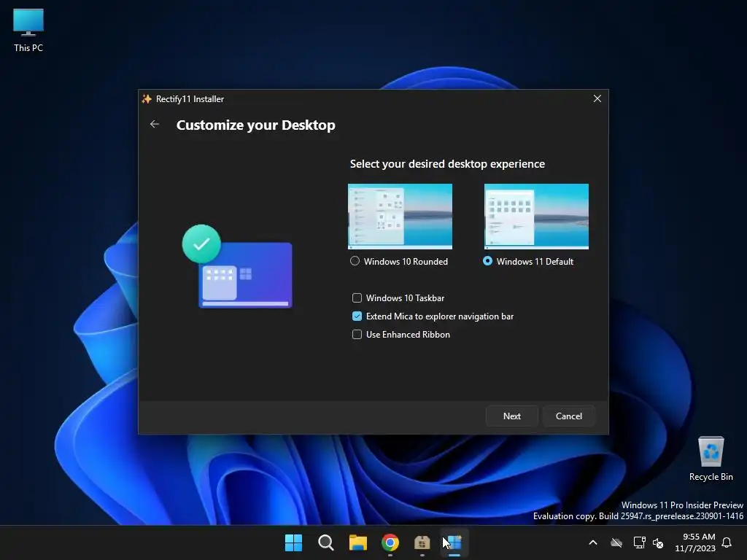Go back using the arrow icon
The width and height of the screenshot is (747, 560).
155,124
